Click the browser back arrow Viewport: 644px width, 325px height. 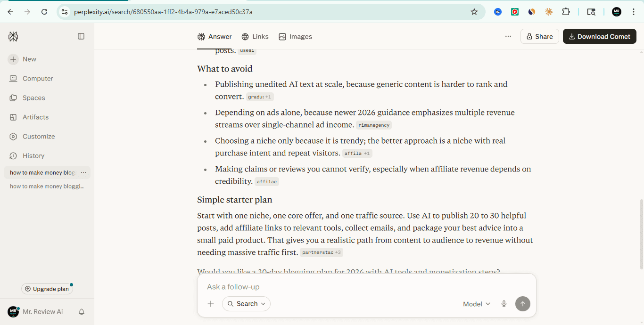(10, 12)
